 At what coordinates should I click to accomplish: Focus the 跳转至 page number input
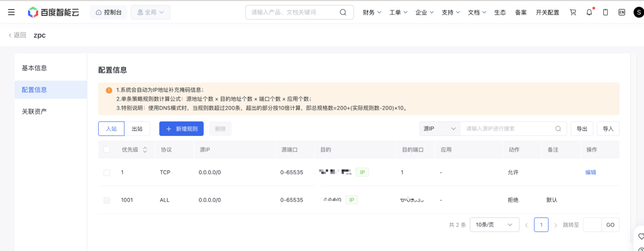[592, 225]
